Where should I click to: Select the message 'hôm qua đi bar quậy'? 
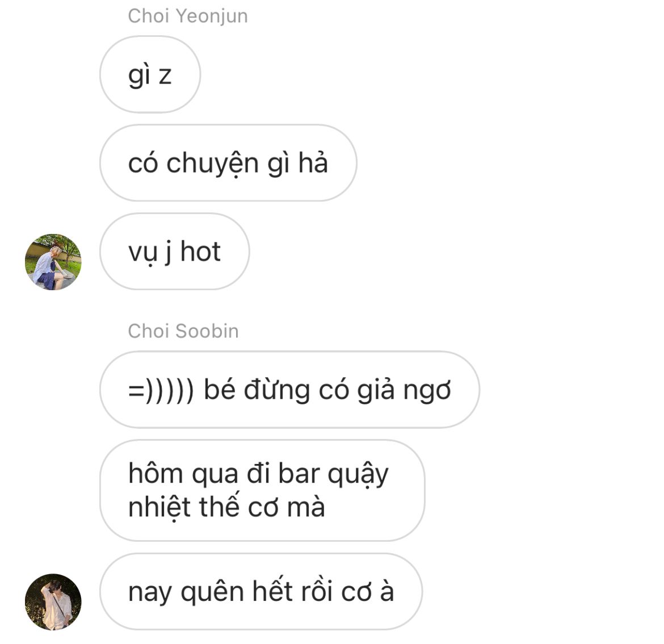[262, 490]
